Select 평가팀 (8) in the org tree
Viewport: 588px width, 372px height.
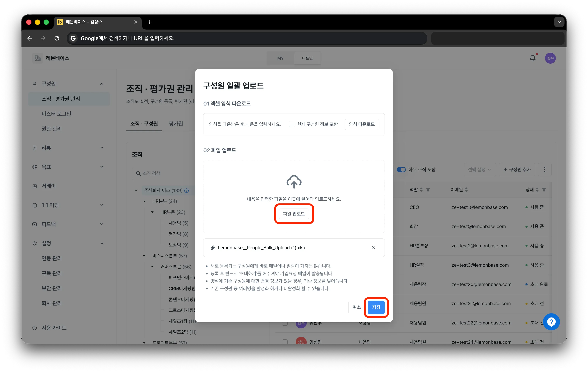178,234
